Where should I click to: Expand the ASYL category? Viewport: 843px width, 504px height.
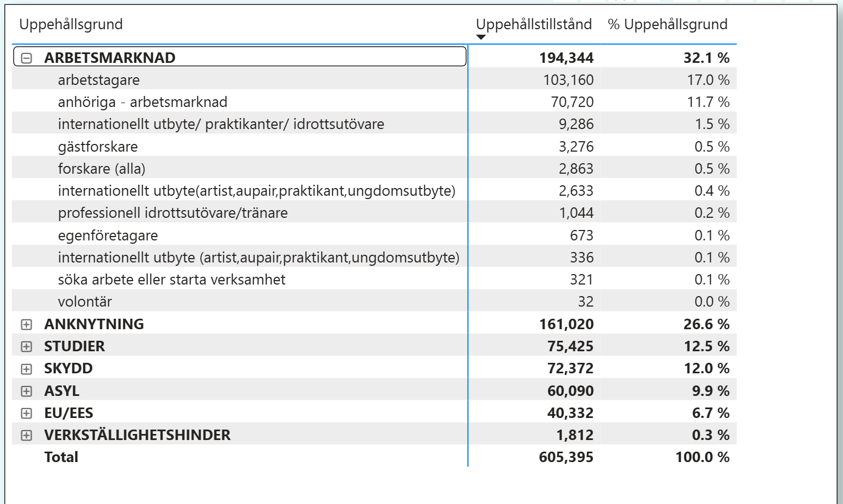coord(26,391)
